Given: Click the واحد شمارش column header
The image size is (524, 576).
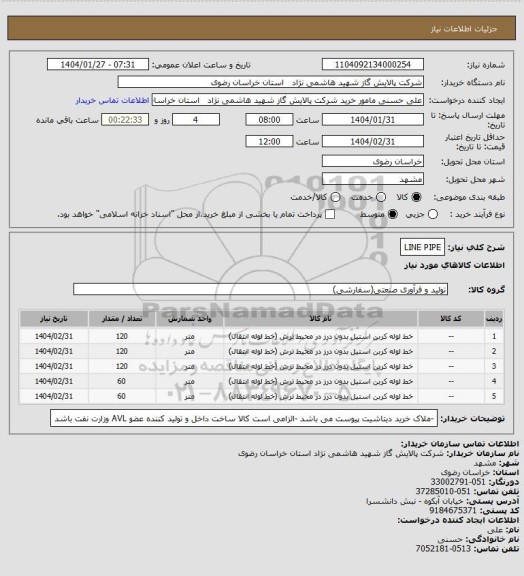Looking at the screenshot, I should click(190, 319).
